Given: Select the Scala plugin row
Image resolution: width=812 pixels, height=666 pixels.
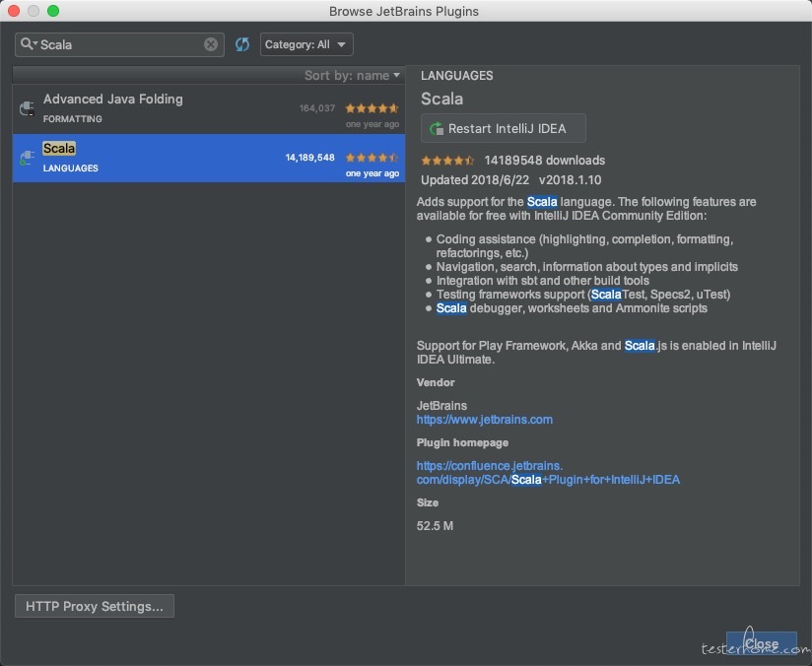Looking at the screenshot, I should click(x=209, y=158).
